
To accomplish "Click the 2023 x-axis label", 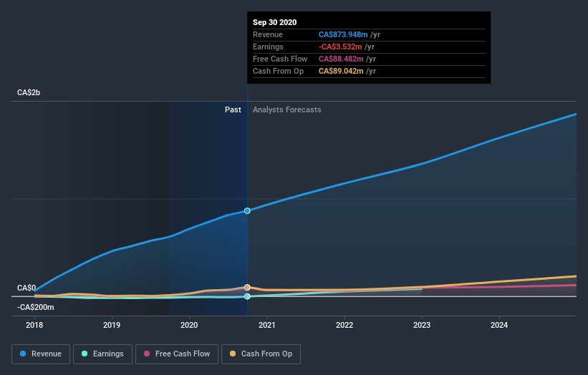I will (x=422, y=325).
